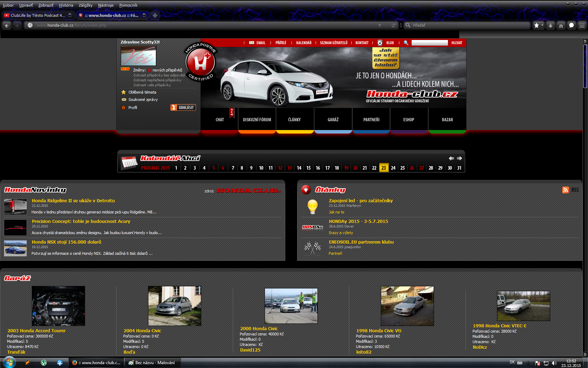
Task: Select day 23 in Kalendář Akcí
Action: click(x=384, y=168)
